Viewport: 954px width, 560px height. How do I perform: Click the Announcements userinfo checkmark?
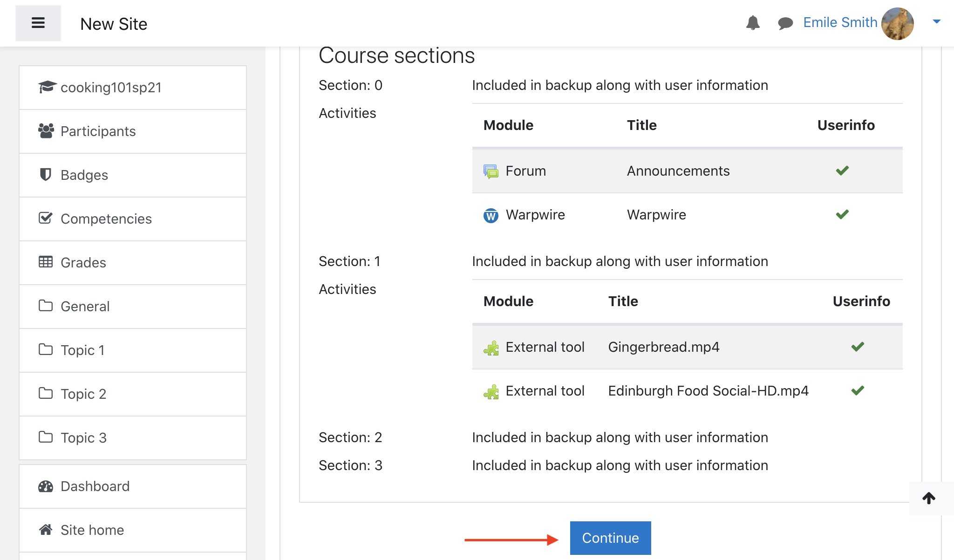pyautogui.click(x=842, y=171)
